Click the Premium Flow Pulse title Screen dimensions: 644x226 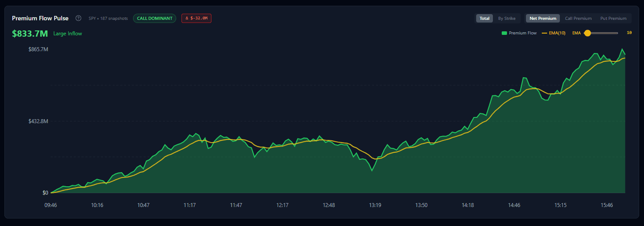pyautogui.click(x=40, y=18)
